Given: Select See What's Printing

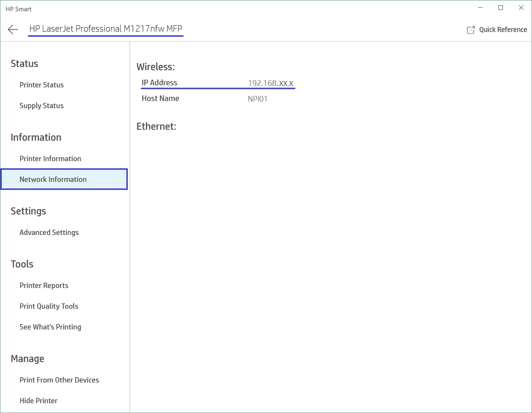Looking at the screenshot, I should coord(50,327).
